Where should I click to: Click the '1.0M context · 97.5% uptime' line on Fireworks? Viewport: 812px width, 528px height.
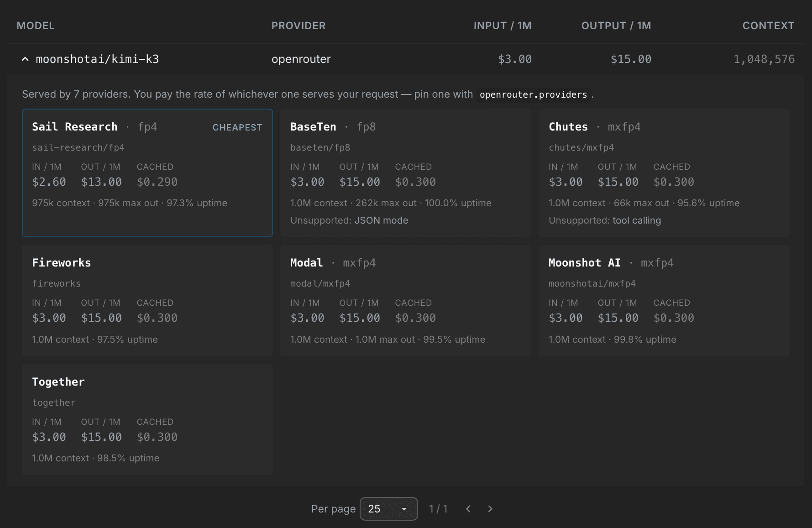95,340
